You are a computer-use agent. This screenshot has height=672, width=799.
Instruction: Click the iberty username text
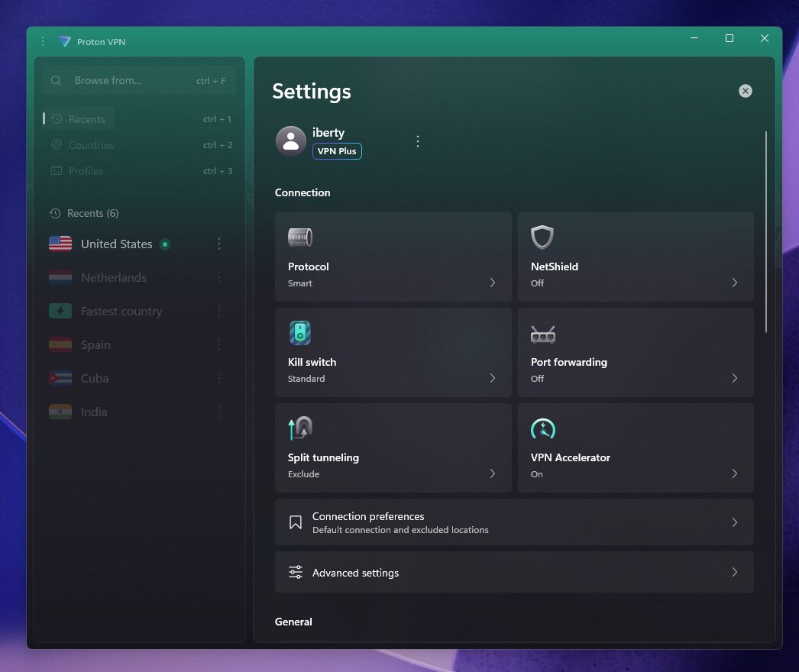(328, 132)
